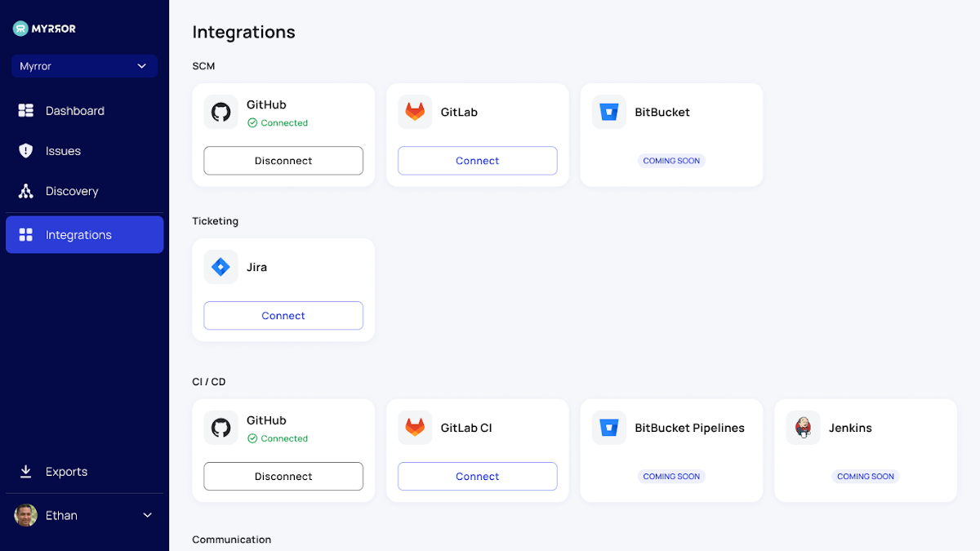Viewport: 980px width, 551px height.
Task: Click the GitLab fox icon under SCM
Action: [415, 112]
